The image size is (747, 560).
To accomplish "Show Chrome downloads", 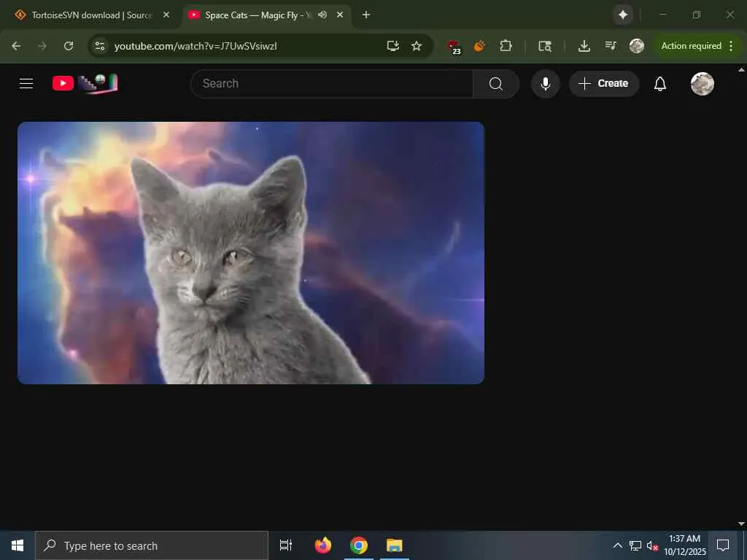I will tap(584, 46).
